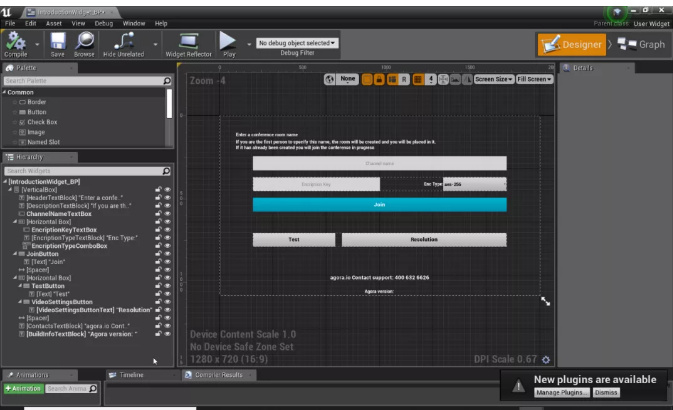This screenshot has width=673, height=410.
Task: Toggle grid snapping icon
Action: [x=418, y=79]
